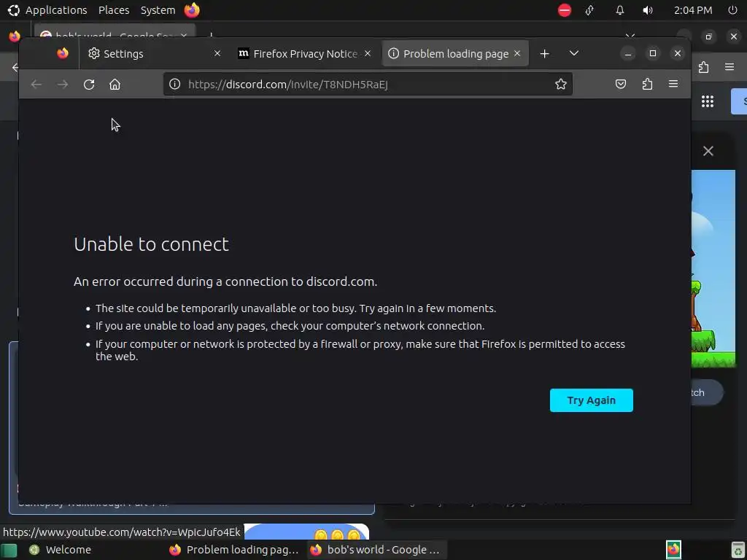Open the notifications bell icon
The width and height of the screenshot is (747, 560).
[620, 10]
